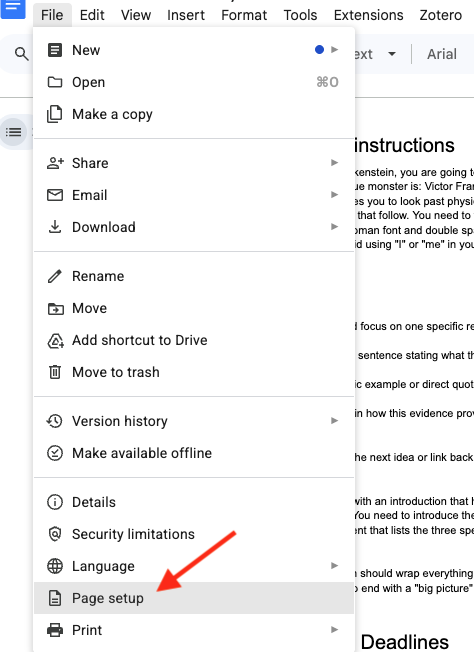Click the Move folder-arrow icon
Viewport: 474px width, 652px height.
(55, 309)
